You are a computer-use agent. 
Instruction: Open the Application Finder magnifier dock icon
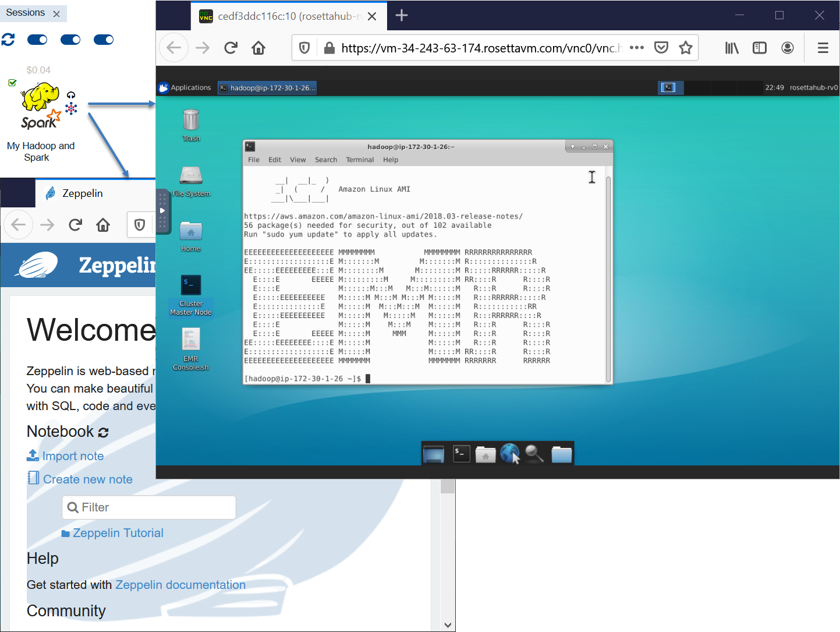[534, 453]
